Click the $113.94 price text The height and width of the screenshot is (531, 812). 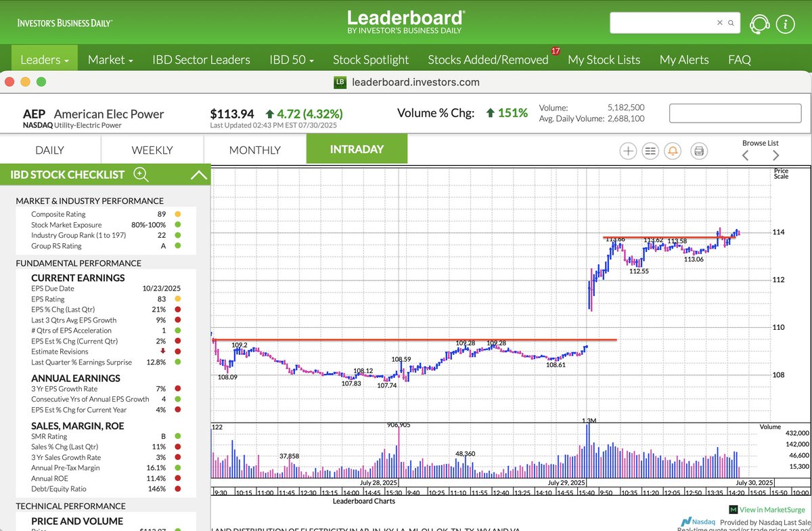[x=232, y=114]
